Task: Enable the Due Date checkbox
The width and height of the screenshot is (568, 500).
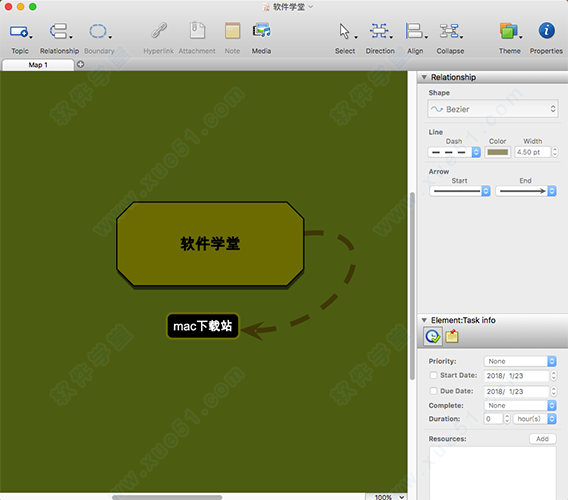Action: pos(433,391)
